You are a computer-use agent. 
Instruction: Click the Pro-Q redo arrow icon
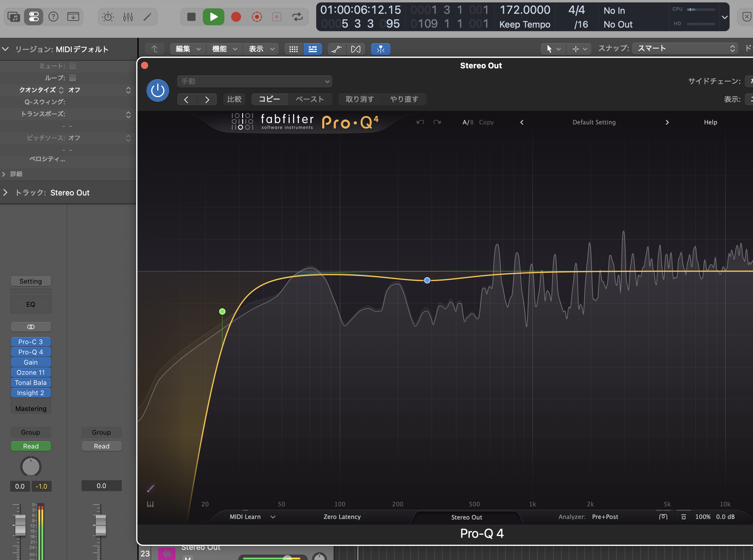(437, 122)
